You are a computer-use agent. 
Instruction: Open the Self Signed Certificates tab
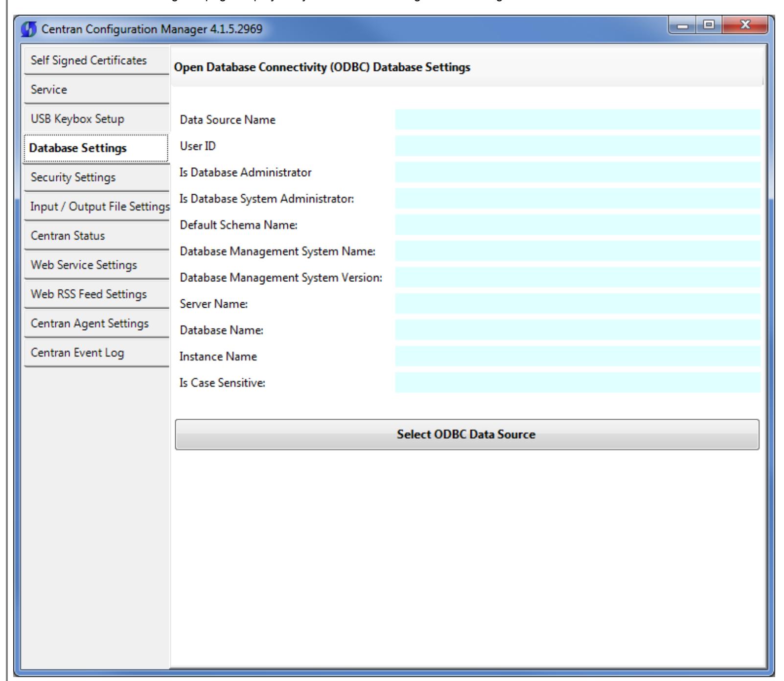coord(96,61)
